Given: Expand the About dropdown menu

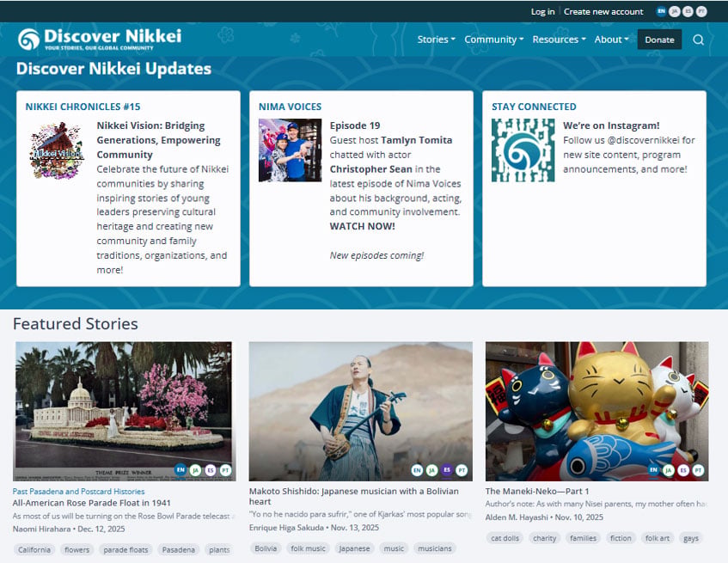Looking at the screenshot, I should (x=611, y=40).
